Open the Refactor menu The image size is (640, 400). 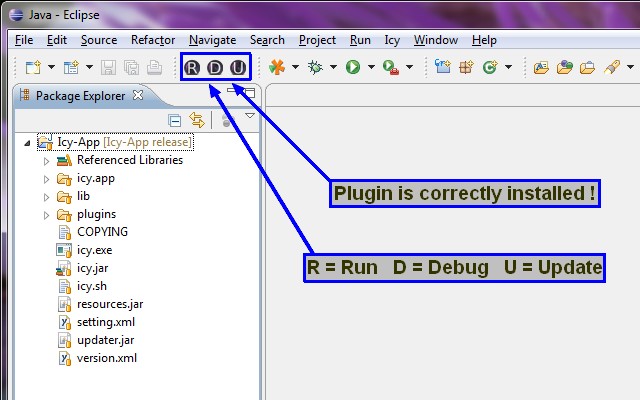[153, 40]
